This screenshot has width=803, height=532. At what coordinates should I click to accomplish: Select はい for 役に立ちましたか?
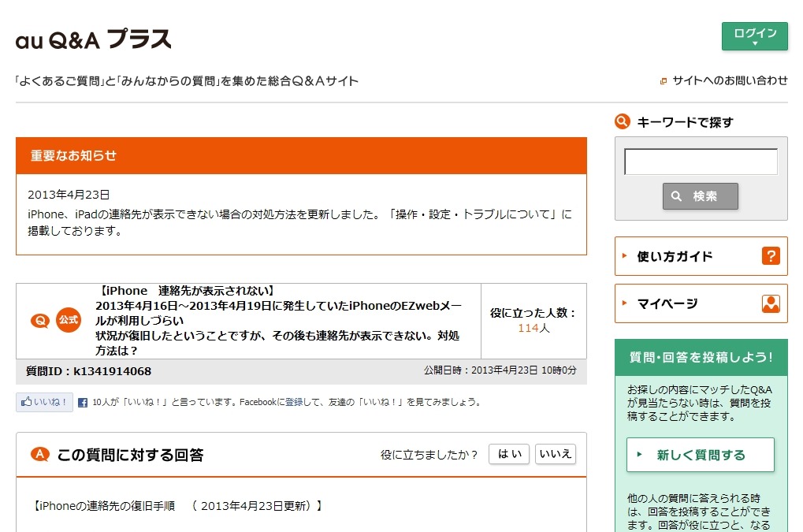click(x=508, y=454)
